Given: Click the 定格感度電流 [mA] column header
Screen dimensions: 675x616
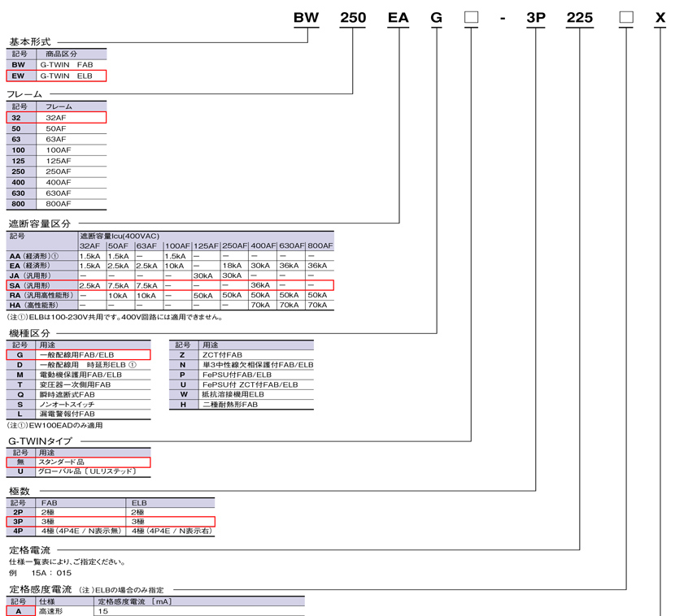Looking at the screenshot, I should 135,601.
